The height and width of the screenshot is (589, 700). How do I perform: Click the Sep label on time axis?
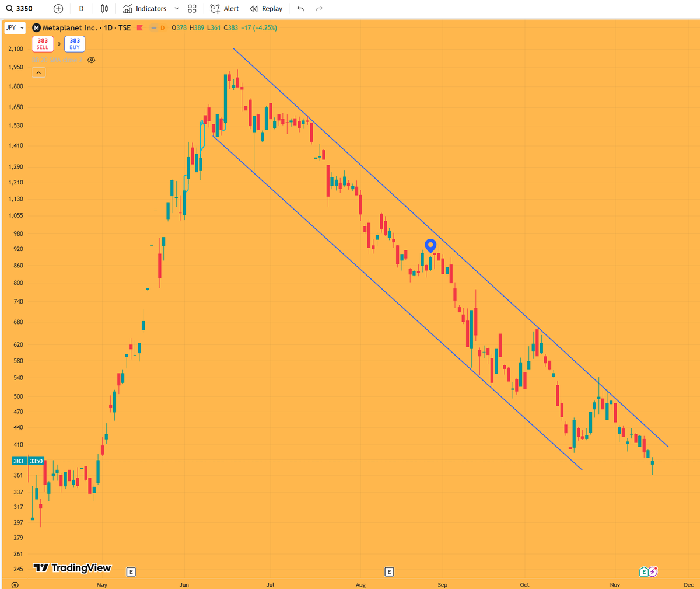(x=442, y=585)
